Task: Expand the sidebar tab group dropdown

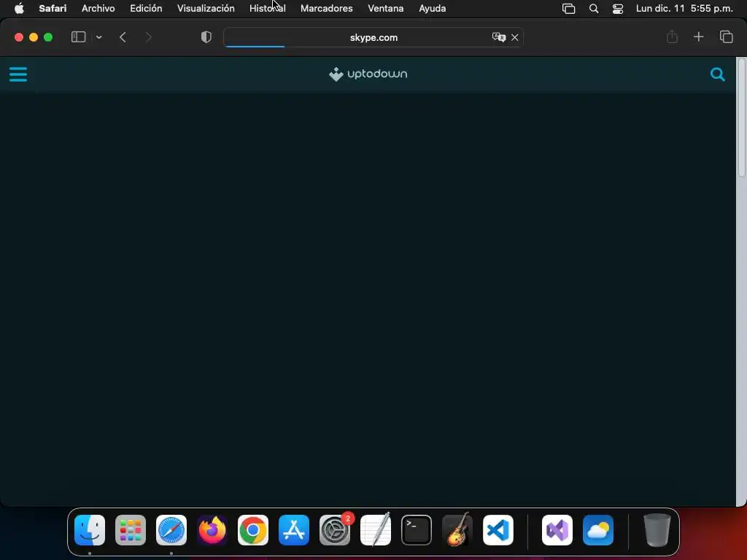Action: coord(99,37)
